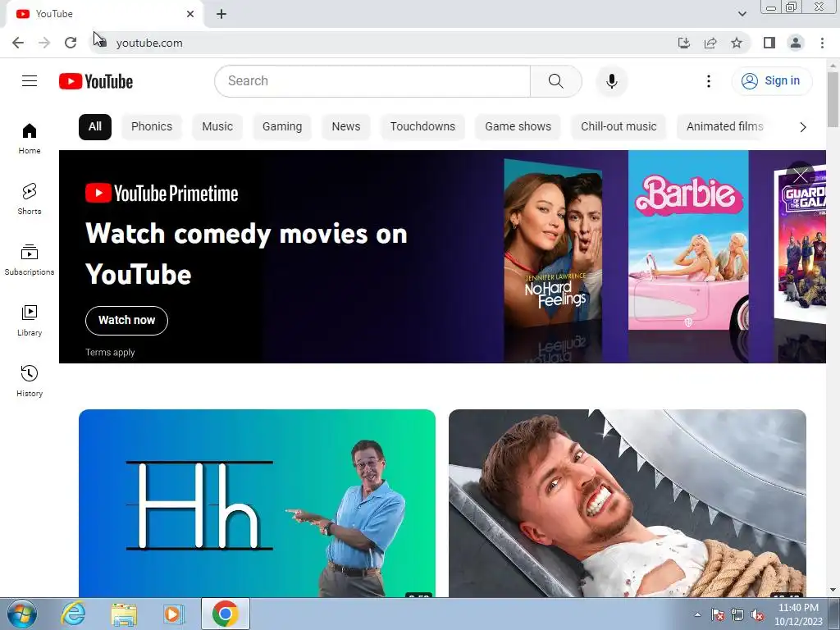Open Library from sidebar

click(30, 320)
